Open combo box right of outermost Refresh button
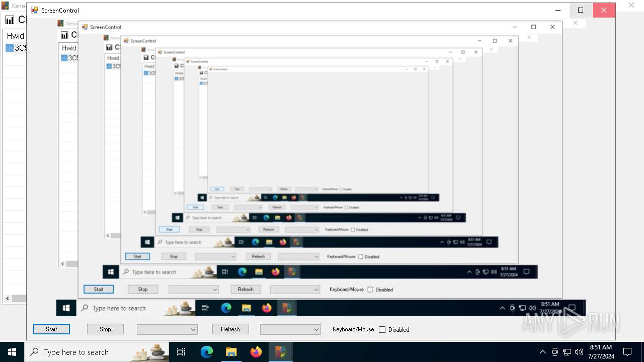644x362 pixels. pyautogui.click(x=290, y=330)
